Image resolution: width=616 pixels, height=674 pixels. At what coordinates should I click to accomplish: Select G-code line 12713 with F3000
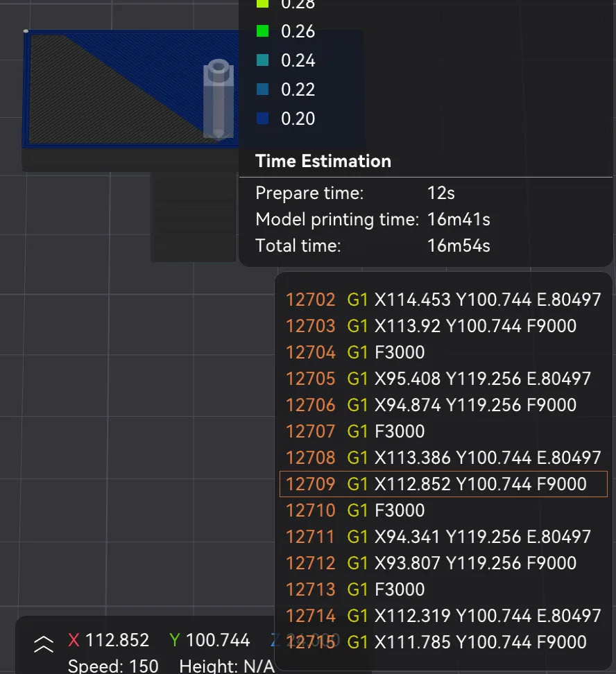443,589
